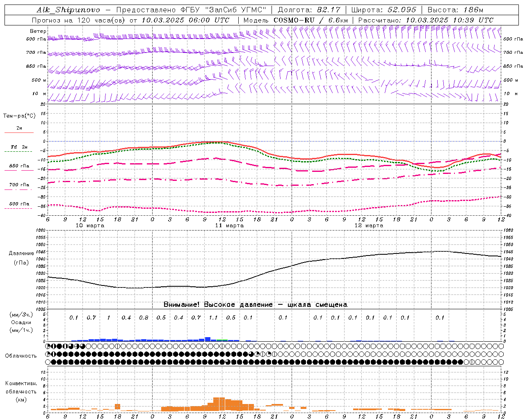Click the 'Внимание! Высокое давление' warning text

218,305
